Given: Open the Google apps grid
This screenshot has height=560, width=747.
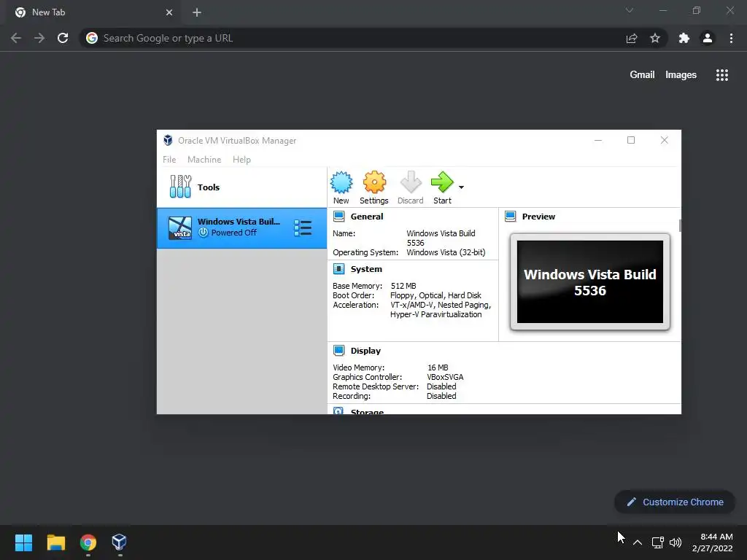Looking at the screenshot, I should coord(722,75).
